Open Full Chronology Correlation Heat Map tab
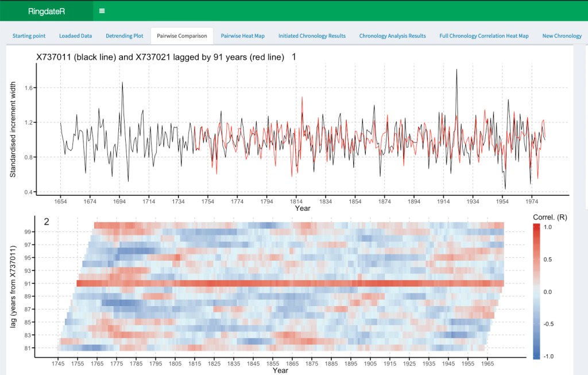 pyautogui.click(x=483, y=36)
